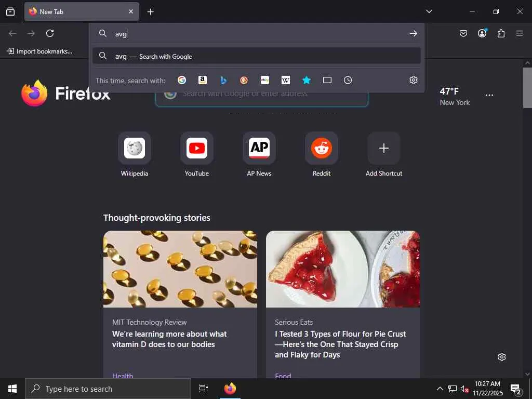Open the application hamburger menu

[520, 33]
